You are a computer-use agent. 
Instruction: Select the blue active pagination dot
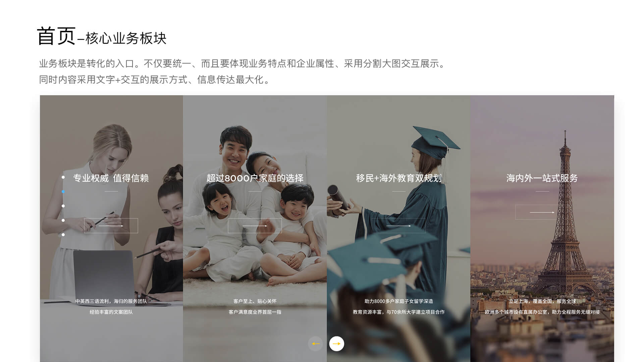63,191
